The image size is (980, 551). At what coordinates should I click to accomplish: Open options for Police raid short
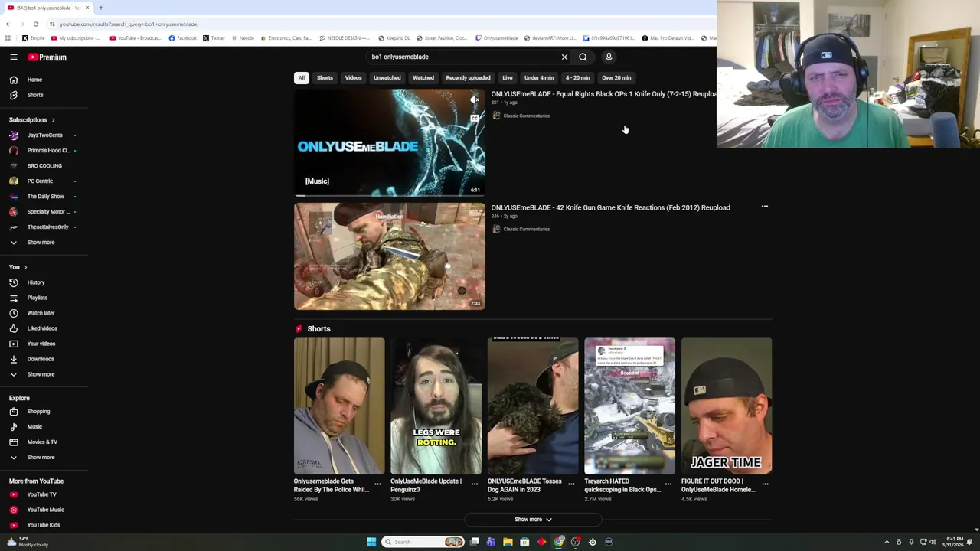tap(377, 484)
